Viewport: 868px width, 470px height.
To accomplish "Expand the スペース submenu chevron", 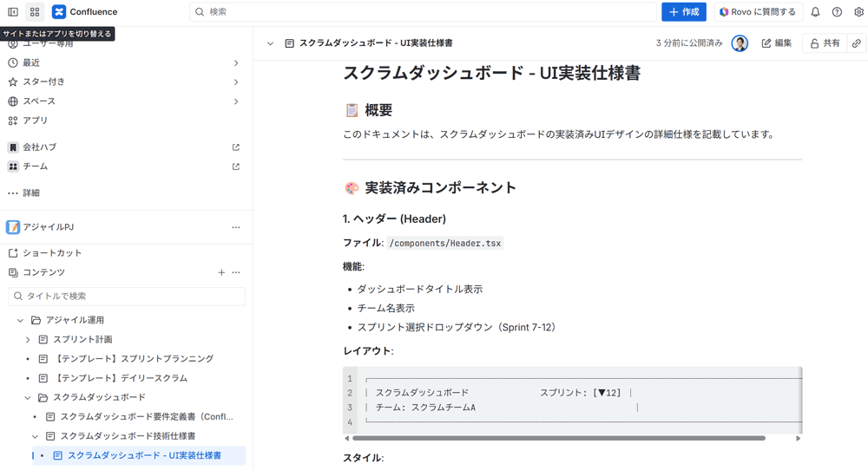I will click(x=236, y=101).
